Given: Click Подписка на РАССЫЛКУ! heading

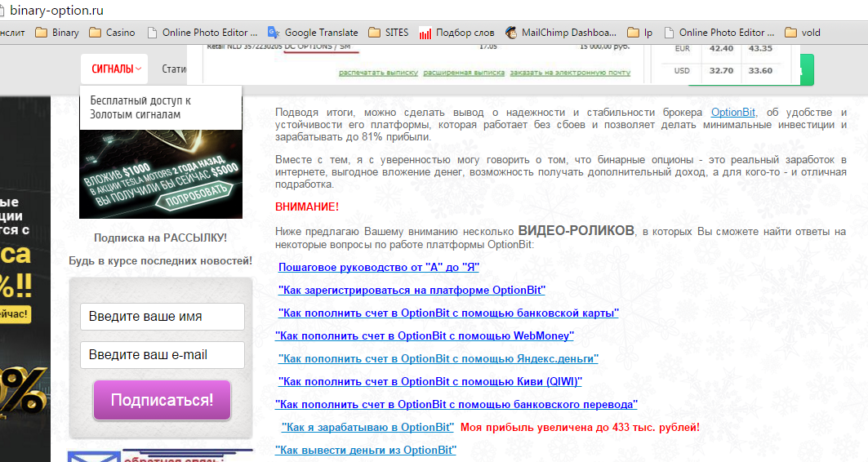Looking at the screenshot, I should coord(161,238).
